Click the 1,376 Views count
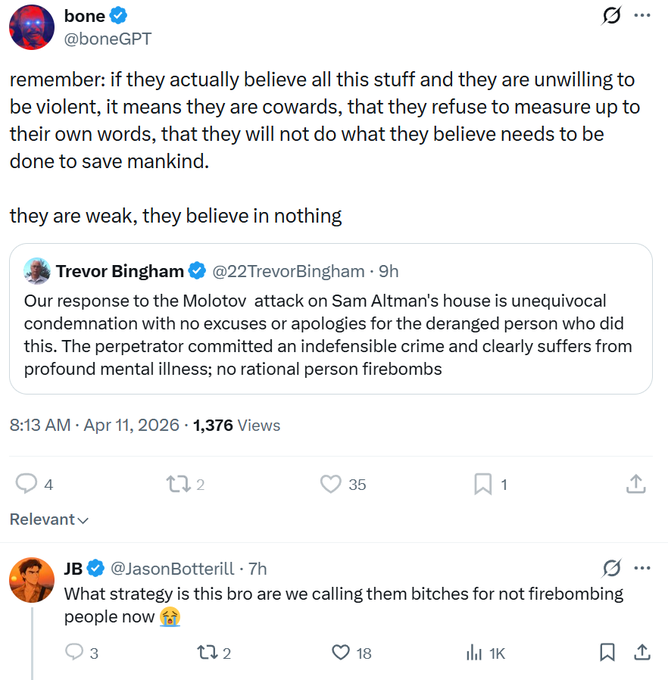 (236, 425)
